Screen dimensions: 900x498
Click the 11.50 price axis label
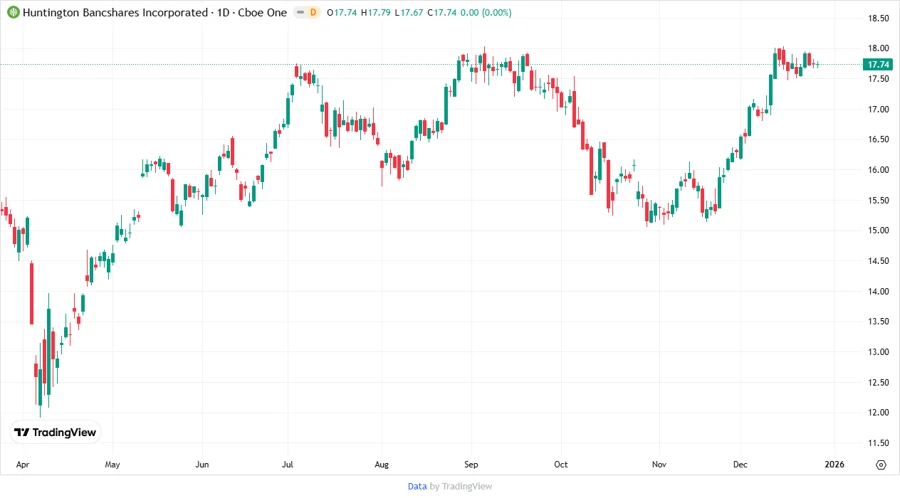click(x=878, y=442)
